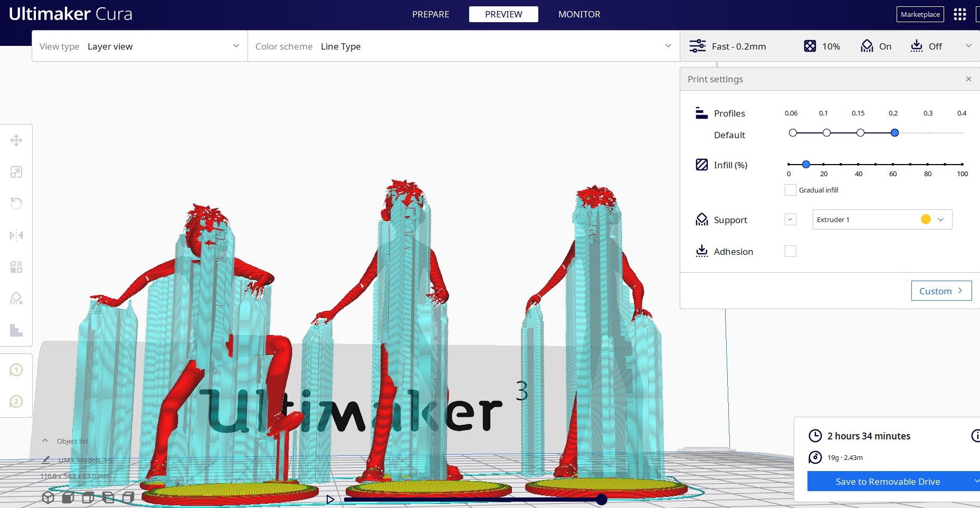Switch to the MONITOR tab

point(579,14)
